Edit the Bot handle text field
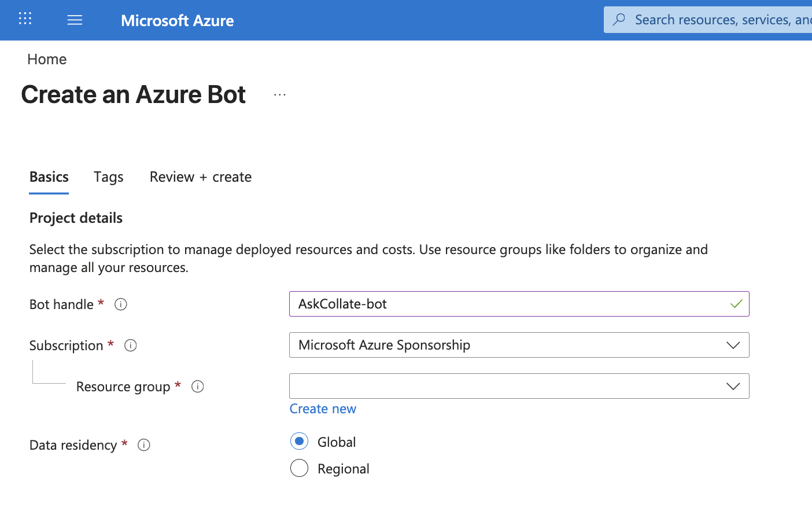This screenshot has height=507, width=812. (x=519, y=304)
